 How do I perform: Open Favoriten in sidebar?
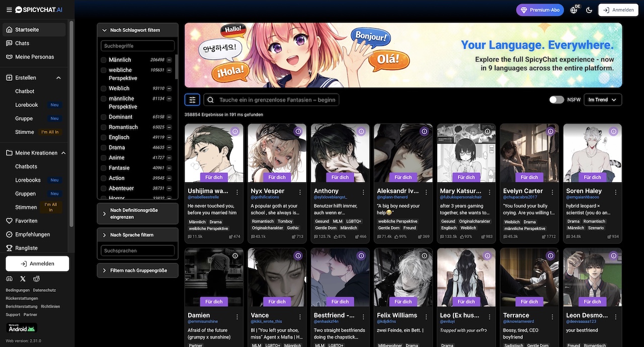coord(34,221)
